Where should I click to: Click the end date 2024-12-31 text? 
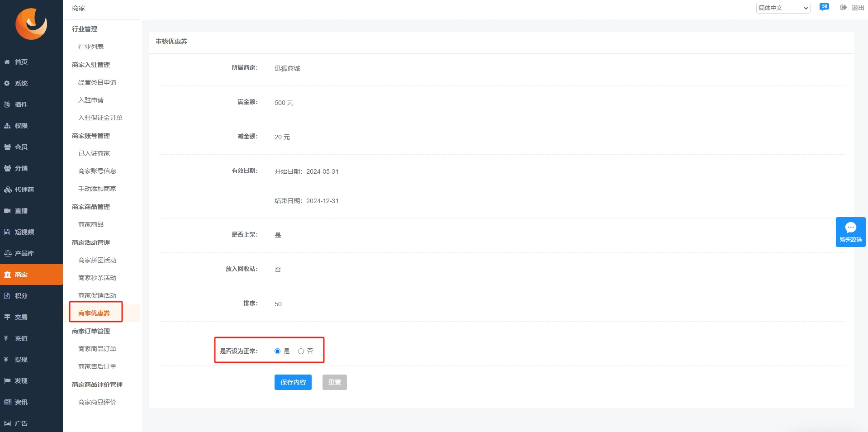click(x=323, y=201)
